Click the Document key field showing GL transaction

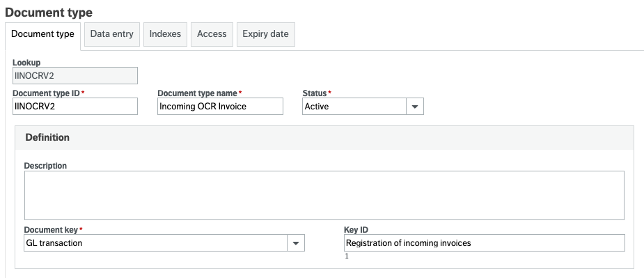click(x=156, y=243)
